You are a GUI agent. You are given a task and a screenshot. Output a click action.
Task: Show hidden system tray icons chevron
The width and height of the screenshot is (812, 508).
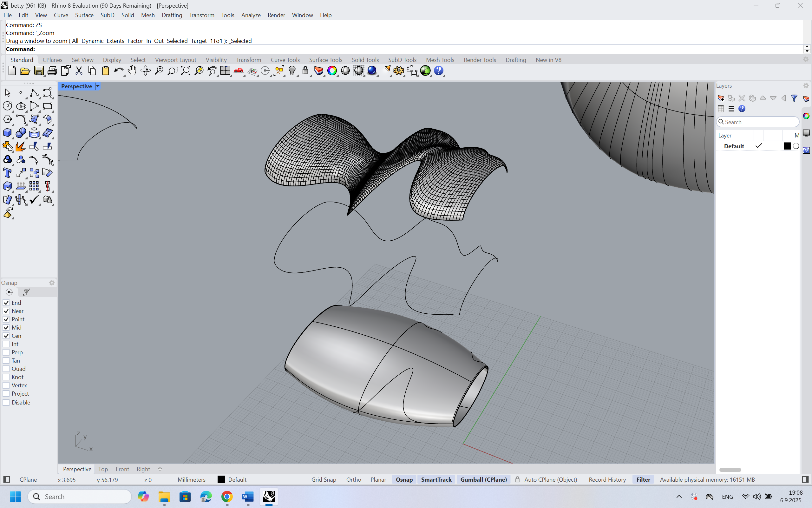679,497
